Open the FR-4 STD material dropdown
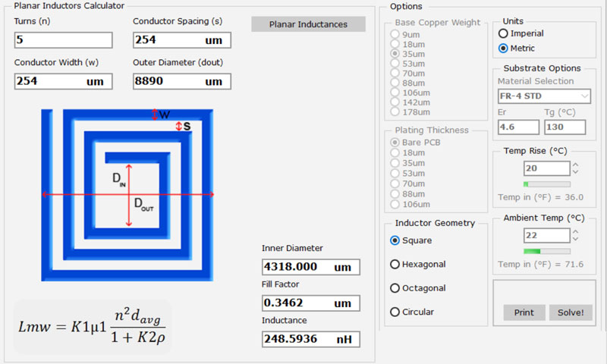Screen dimensions: 607x364 (x=544, y=96)
